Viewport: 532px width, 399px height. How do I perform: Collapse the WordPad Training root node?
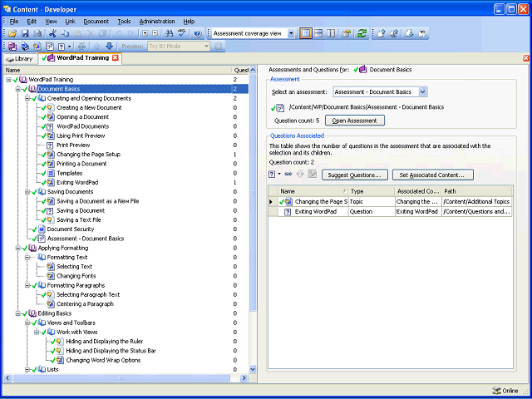coord(8,80)
